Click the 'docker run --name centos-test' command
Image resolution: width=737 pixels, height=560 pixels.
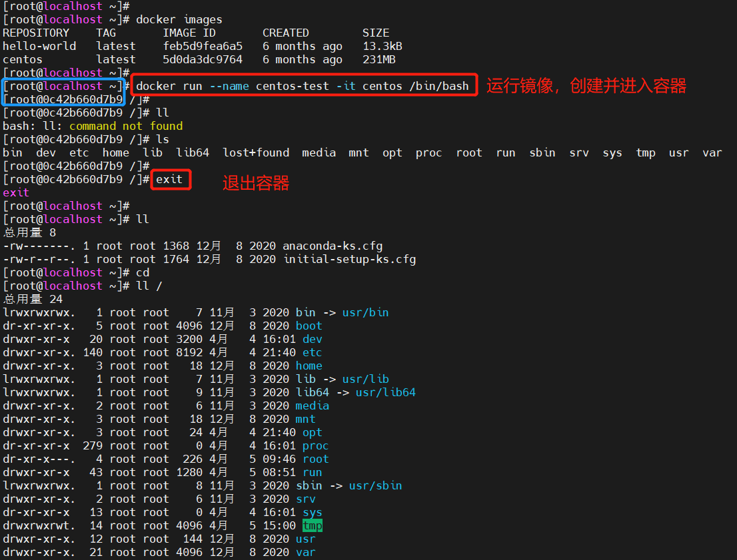coord(303,86)
